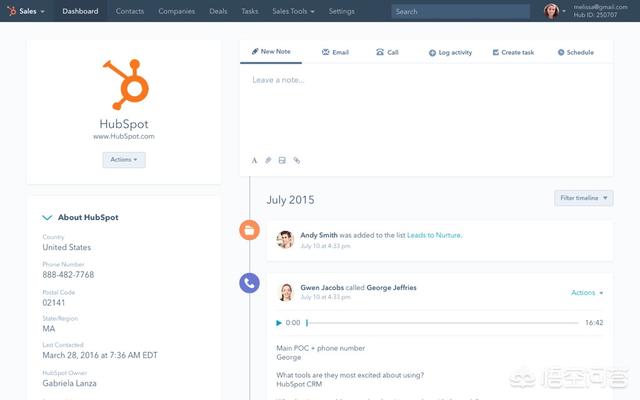Image resolution: width=640 pixels, height=400 pixels.
Task: Open the Leads to Nurture list link
Action: 435,235
